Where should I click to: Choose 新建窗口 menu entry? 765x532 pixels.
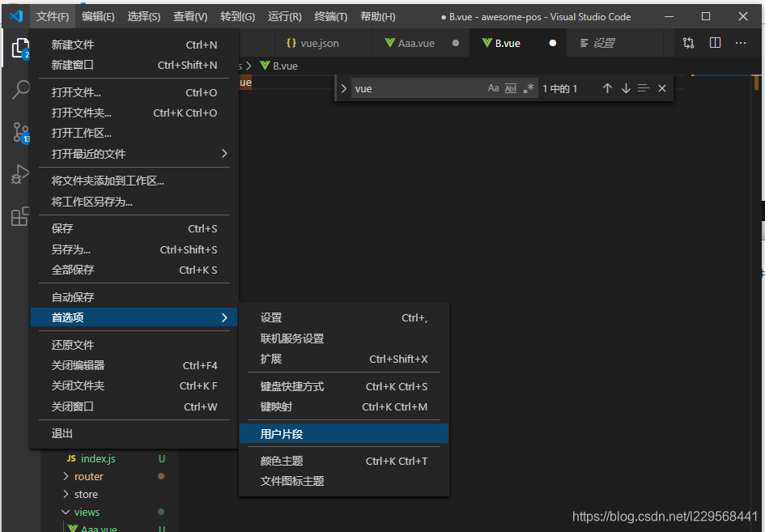134,65
